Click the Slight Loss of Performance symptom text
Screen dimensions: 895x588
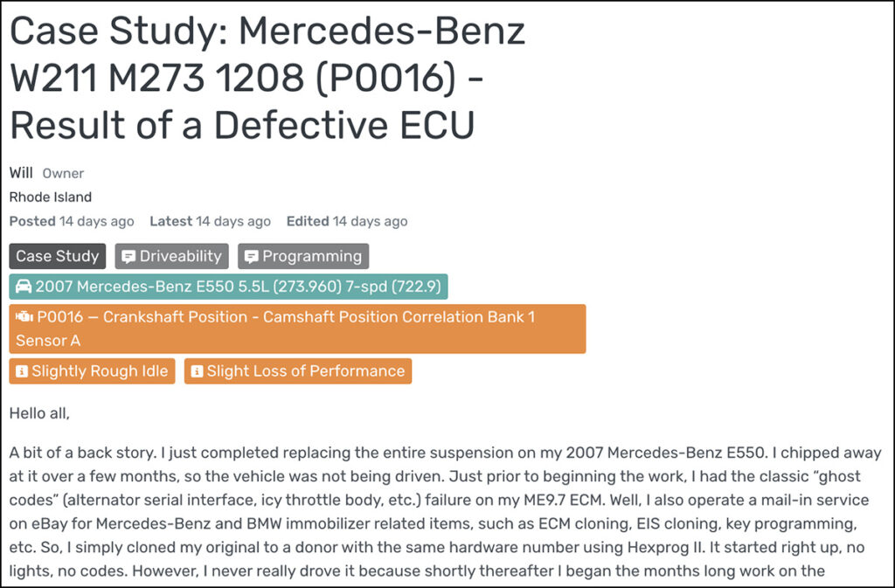[x=306, y=371]
